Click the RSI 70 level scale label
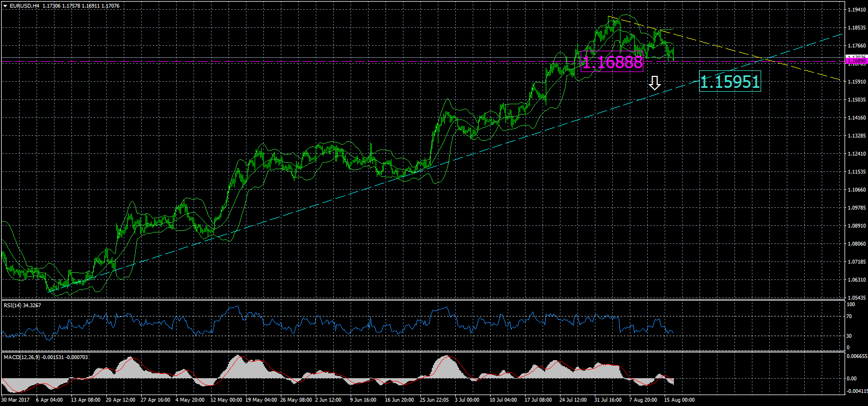 pos(849,316)
